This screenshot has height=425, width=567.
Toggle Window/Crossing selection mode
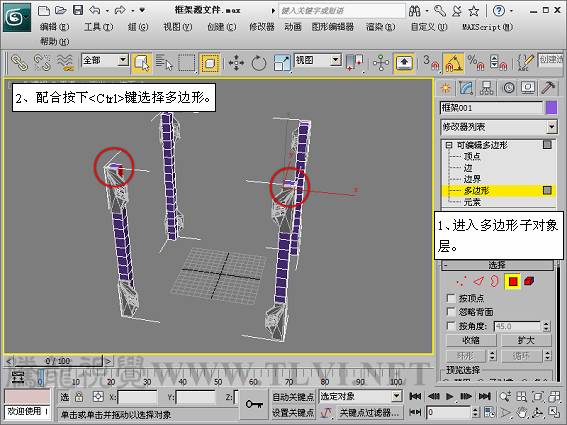click(210, 63)
